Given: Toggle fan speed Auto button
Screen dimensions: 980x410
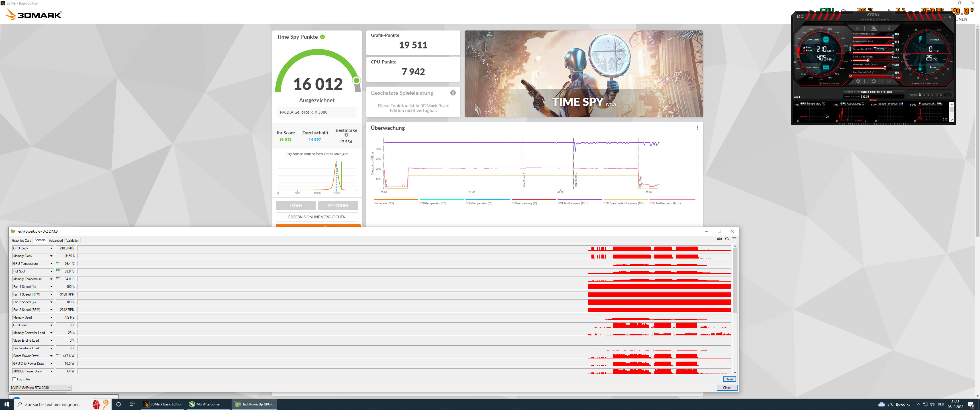Looking at the screenshot, I should pyautogui.click(x=898, y=78).
